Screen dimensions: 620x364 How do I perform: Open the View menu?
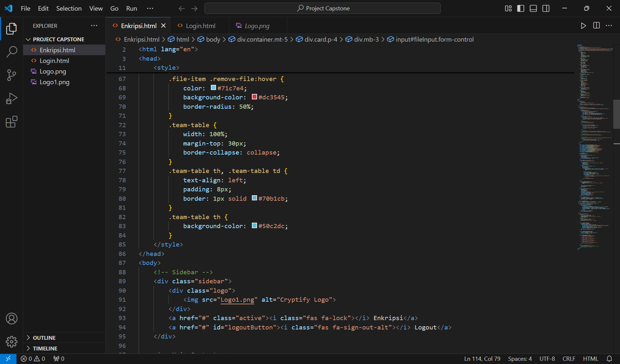click(96, 8)
